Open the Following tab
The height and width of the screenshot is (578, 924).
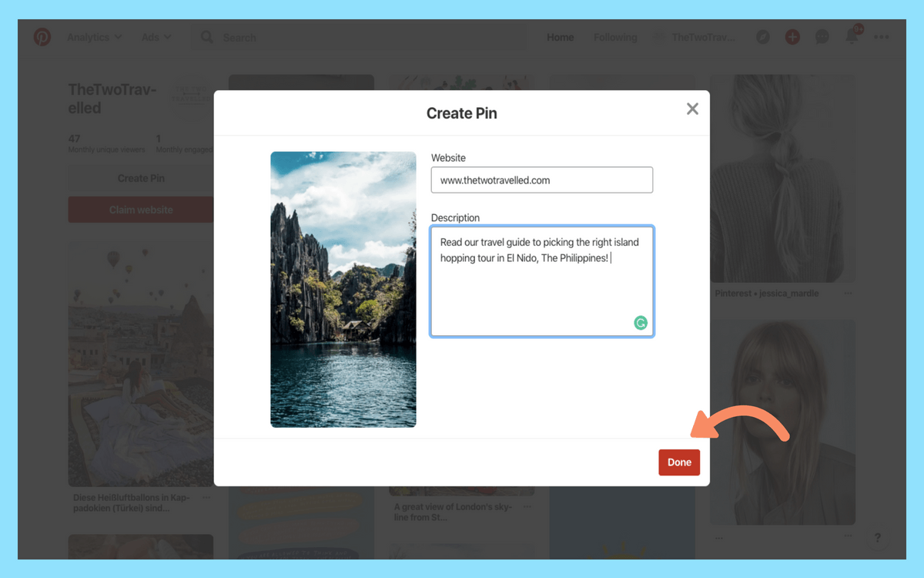coord(615,37)
